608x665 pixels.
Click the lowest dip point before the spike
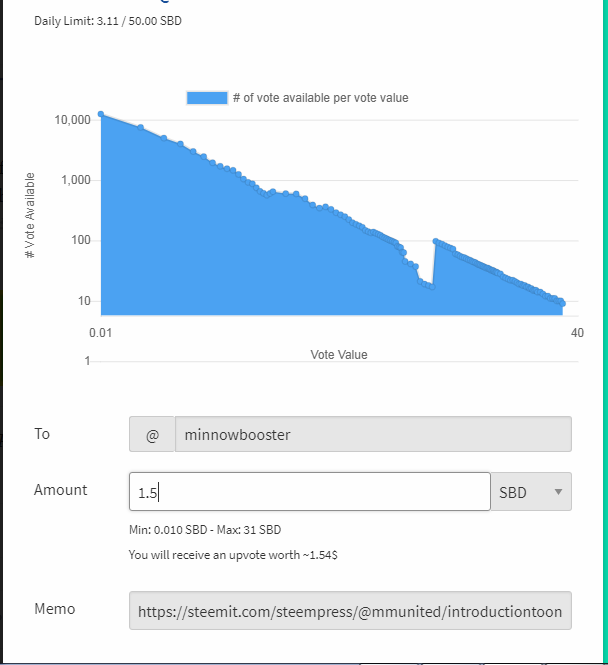[431, 288]
